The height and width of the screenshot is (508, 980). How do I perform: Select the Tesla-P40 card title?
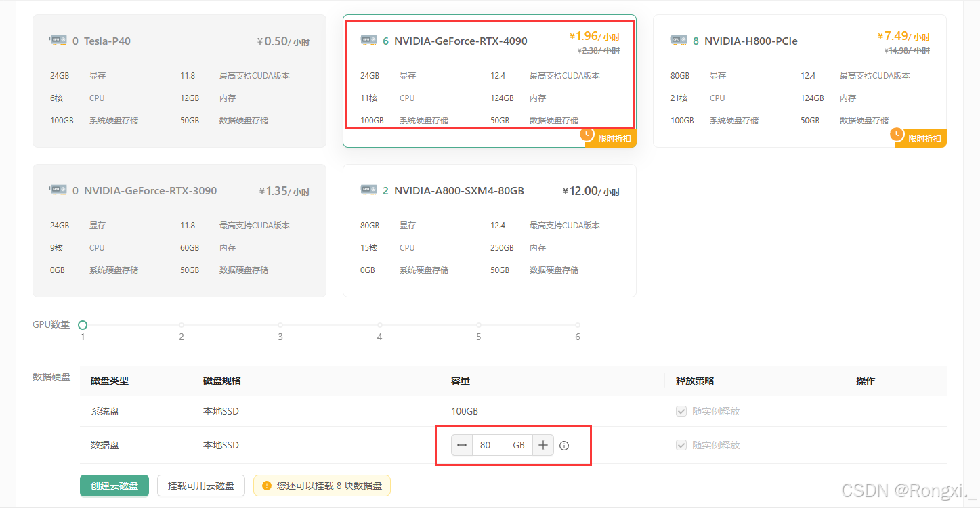[107, 41]
